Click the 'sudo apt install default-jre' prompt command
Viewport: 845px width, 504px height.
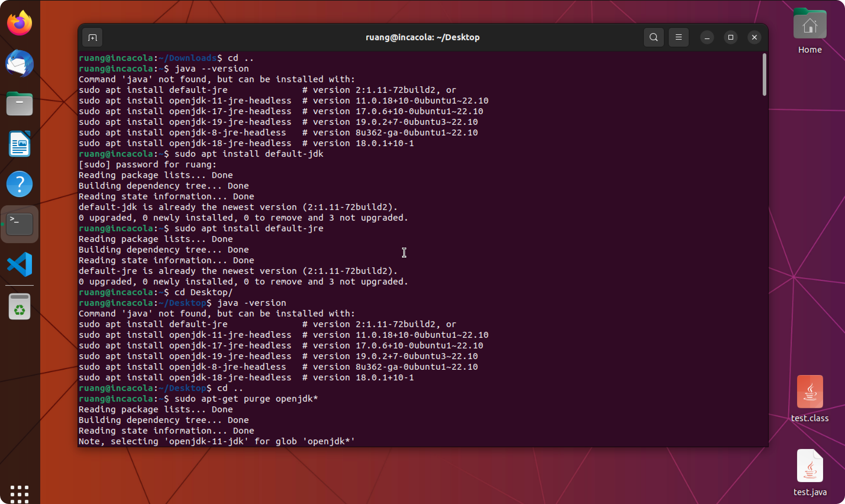201,229
